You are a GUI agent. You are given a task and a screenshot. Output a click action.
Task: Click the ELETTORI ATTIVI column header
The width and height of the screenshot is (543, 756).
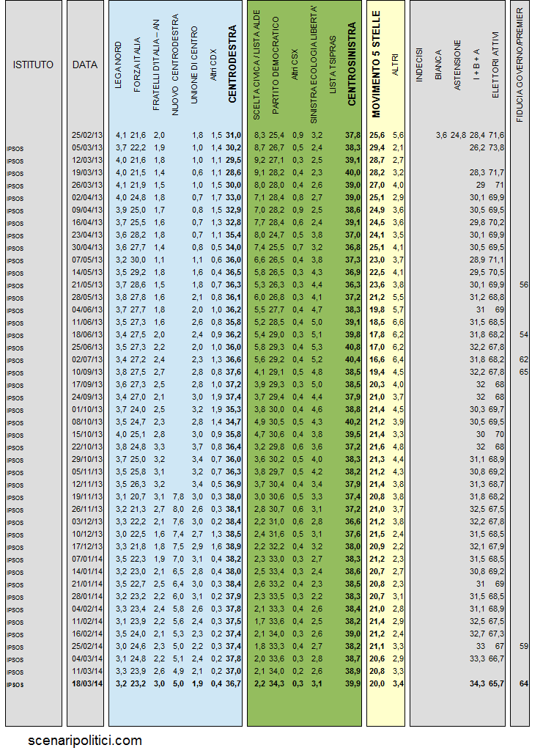495,65
